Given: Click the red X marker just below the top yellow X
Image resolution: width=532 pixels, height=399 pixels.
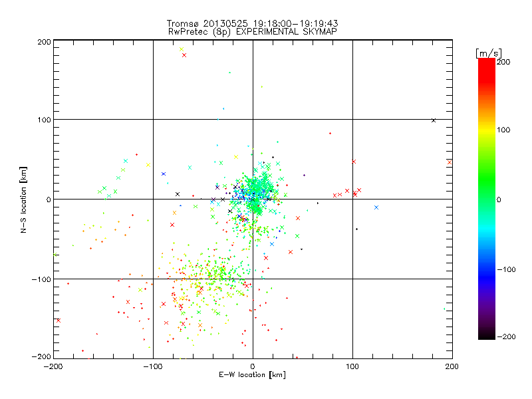Looking at the screenshot, I should 184,55.
